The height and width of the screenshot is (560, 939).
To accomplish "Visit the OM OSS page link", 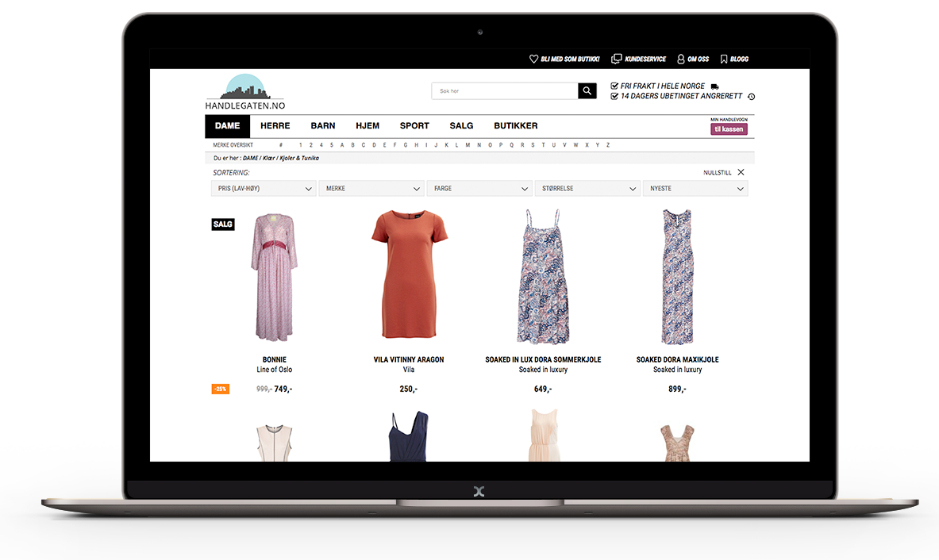I will [x=698, y=59].
